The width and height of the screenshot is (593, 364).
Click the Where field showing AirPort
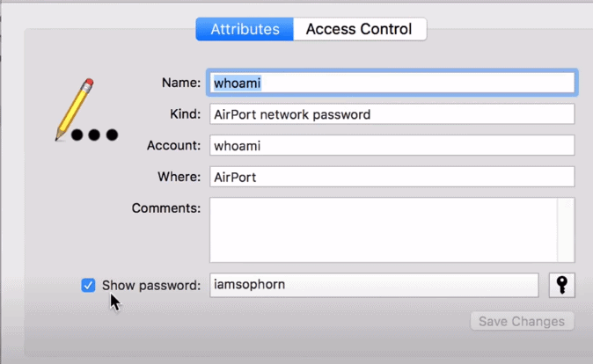[x=392, y=177]
